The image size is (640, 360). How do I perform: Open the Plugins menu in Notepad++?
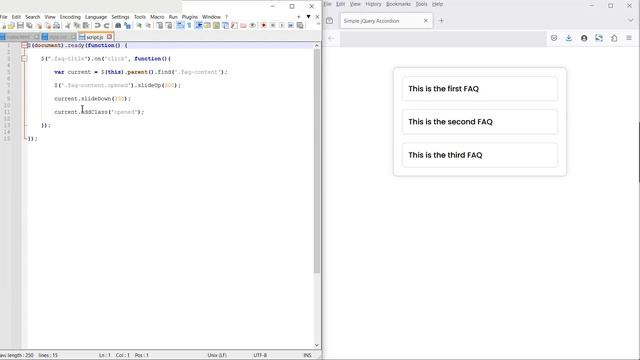[189, 17]
